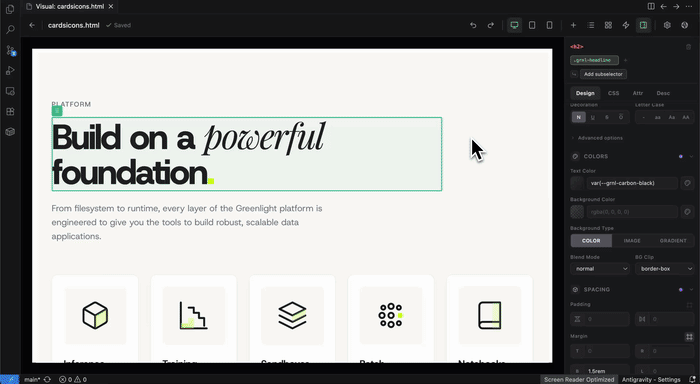The height and width of the screenshot is (384, 700).
Task: Set text decoration to strikethrough (S)
Action: [x=606, y=117]
